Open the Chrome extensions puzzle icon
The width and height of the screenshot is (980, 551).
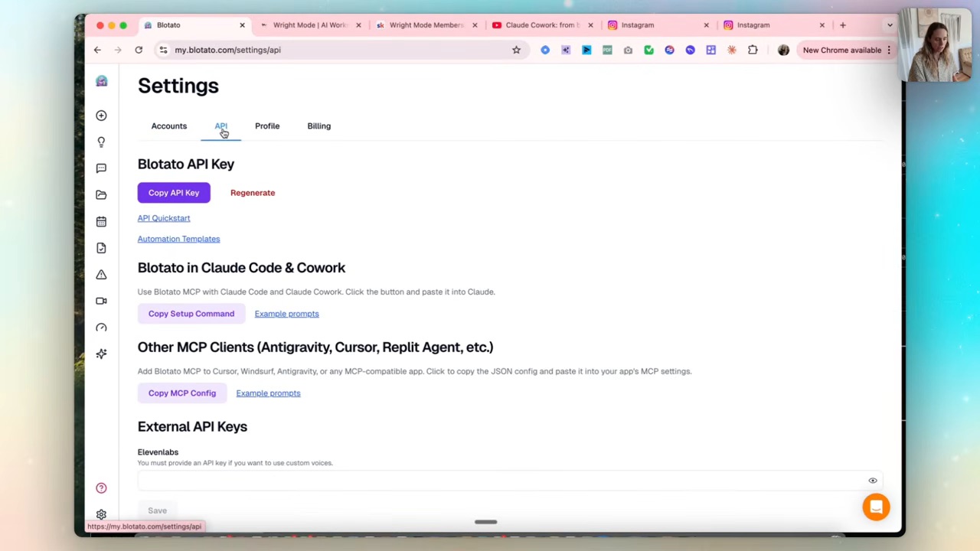(753, 50)
